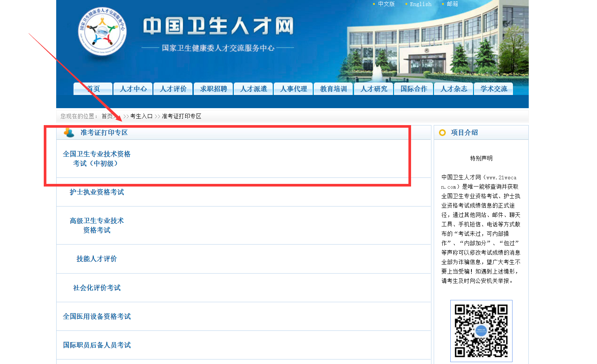Open the 教育培训 navigation tab
Viewport: 597px width, 364px height.
pos(333,89)
